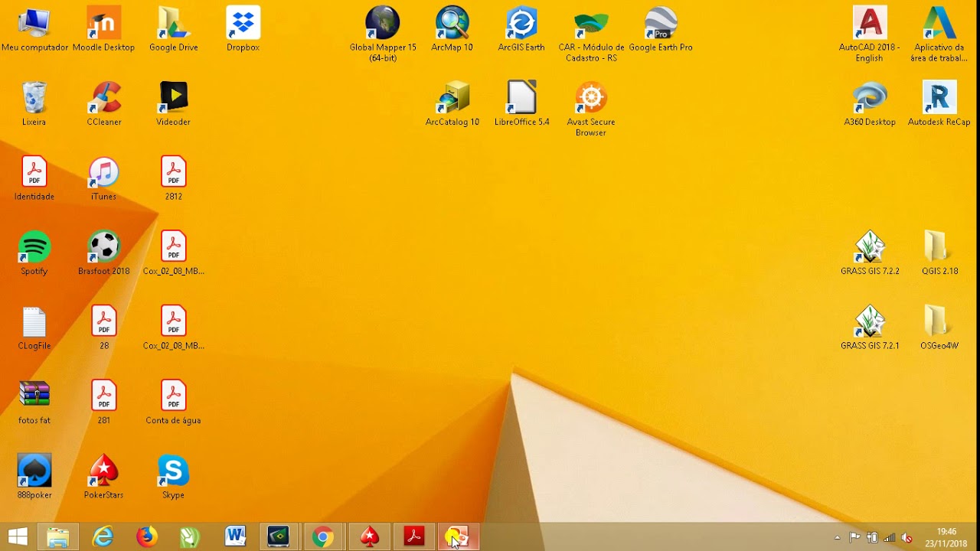Open CAR - Módulo de Cadastro - RS

[591, 34]
